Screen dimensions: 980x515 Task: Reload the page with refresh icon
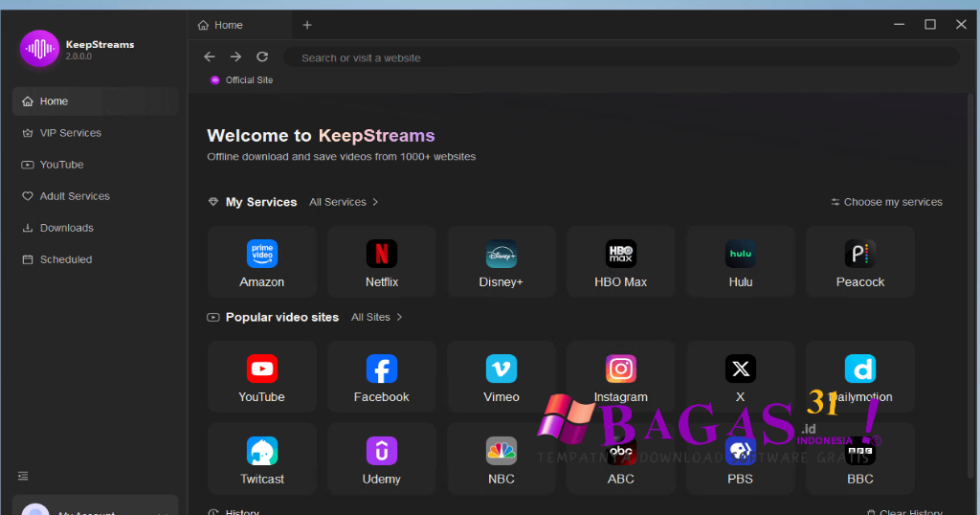pos(262,56)
